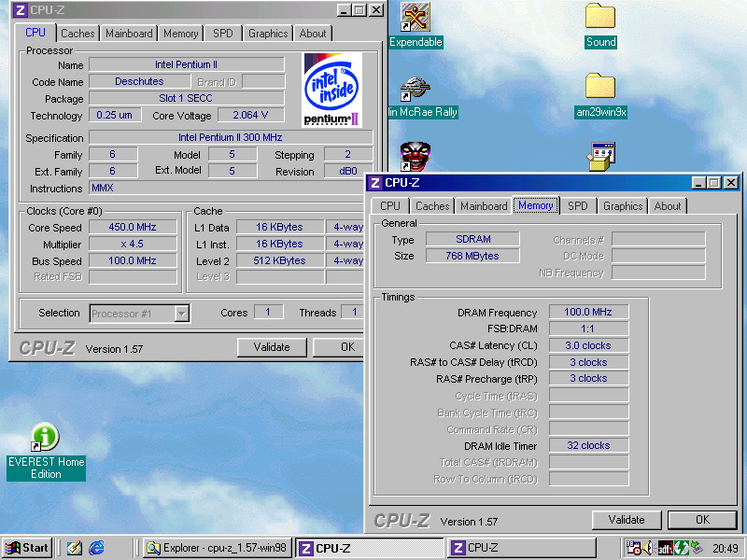Click the taskbar clock showing 20:49

coord(726,548)
